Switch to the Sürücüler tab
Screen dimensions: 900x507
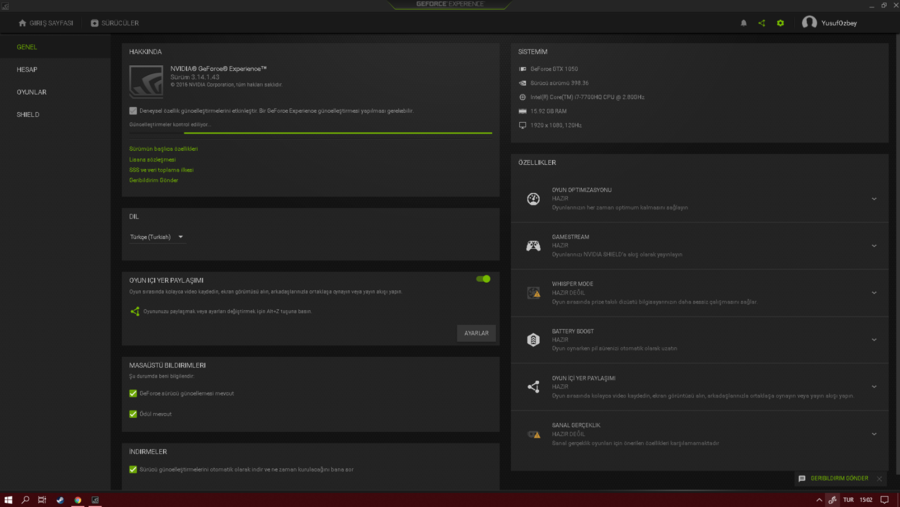point(115,23)
